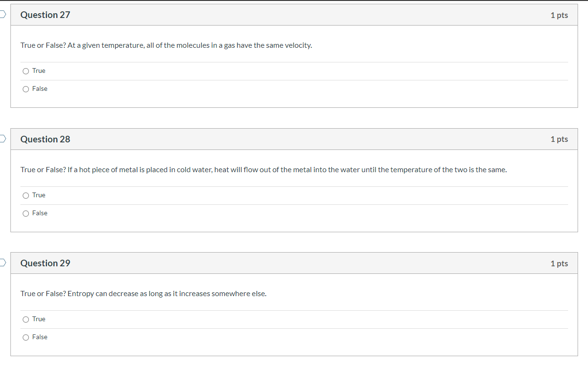Click the Question 28 heading
This screenshot has width=588, height=368.
pos(45,139)
